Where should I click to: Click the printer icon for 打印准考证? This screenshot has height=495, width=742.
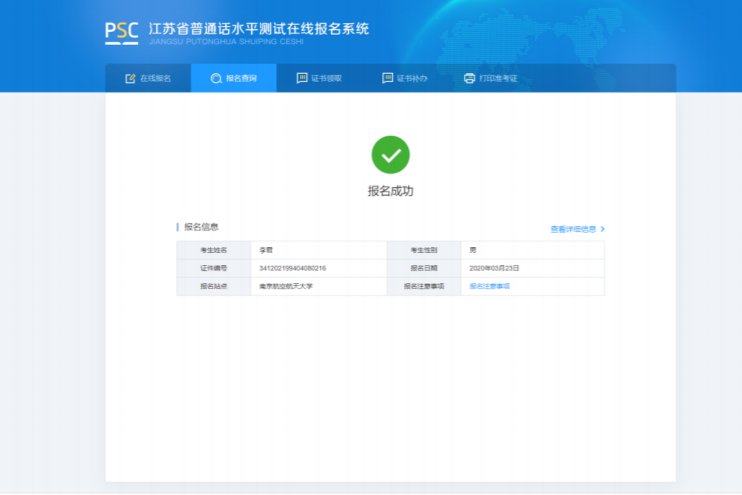pos(469,78)
